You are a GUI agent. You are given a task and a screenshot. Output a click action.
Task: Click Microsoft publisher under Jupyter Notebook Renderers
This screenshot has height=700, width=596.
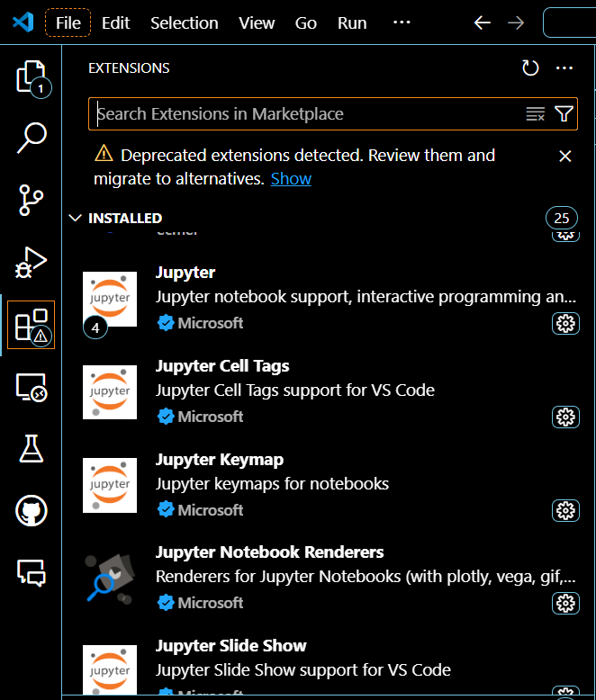[x=211, y=603]
